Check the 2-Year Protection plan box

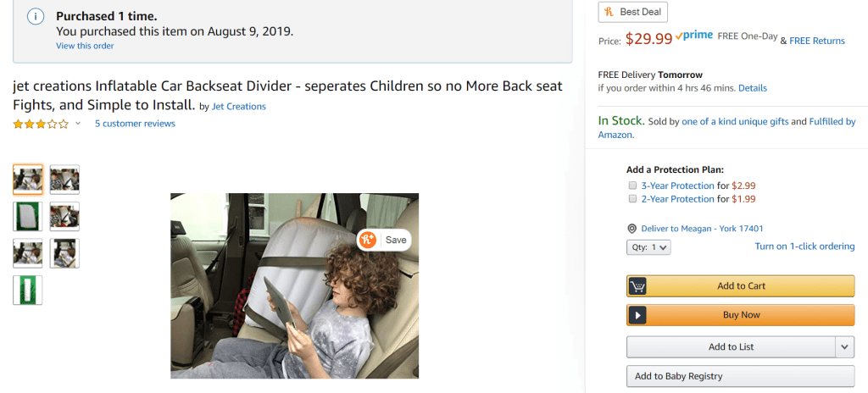pos(632,199)
